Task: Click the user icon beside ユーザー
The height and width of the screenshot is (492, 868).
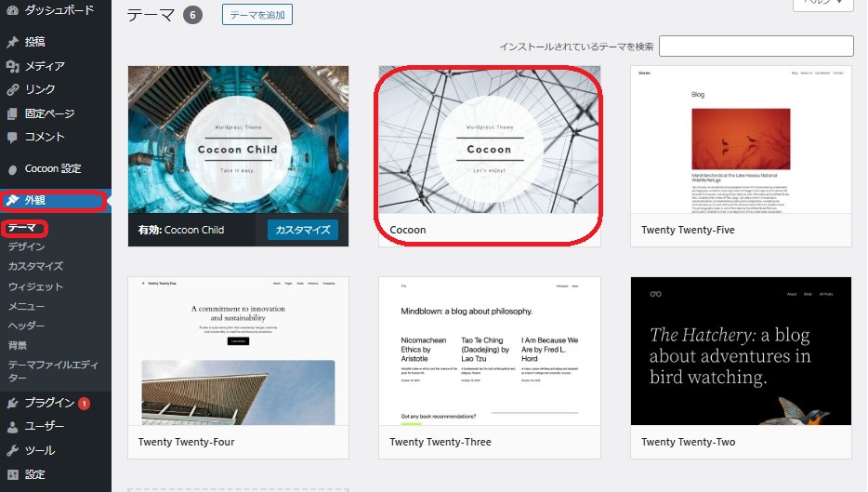Action: point(12,427)
